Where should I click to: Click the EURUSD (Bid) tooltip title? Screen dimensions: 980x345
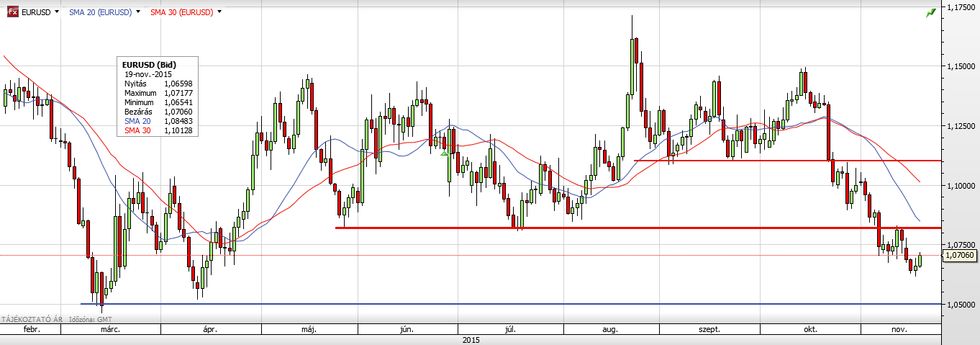[150, 65]
